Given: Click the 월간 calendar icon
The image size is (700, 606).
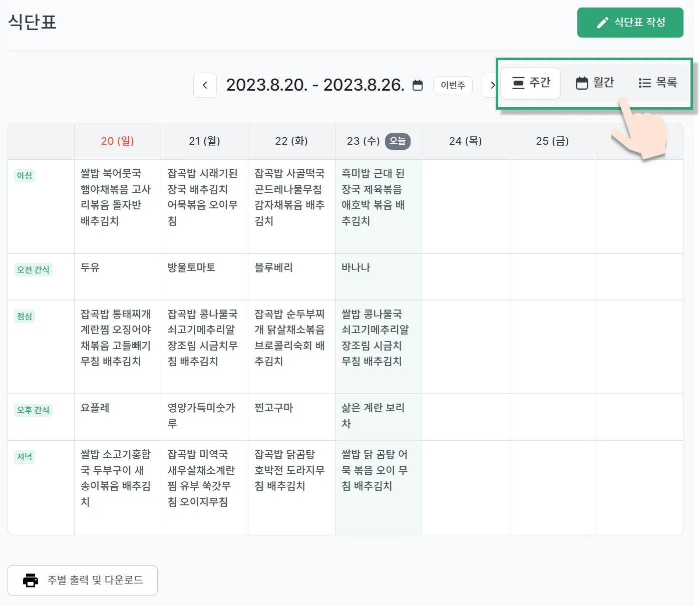Looking at the screenshot, I should pos(581,83).
